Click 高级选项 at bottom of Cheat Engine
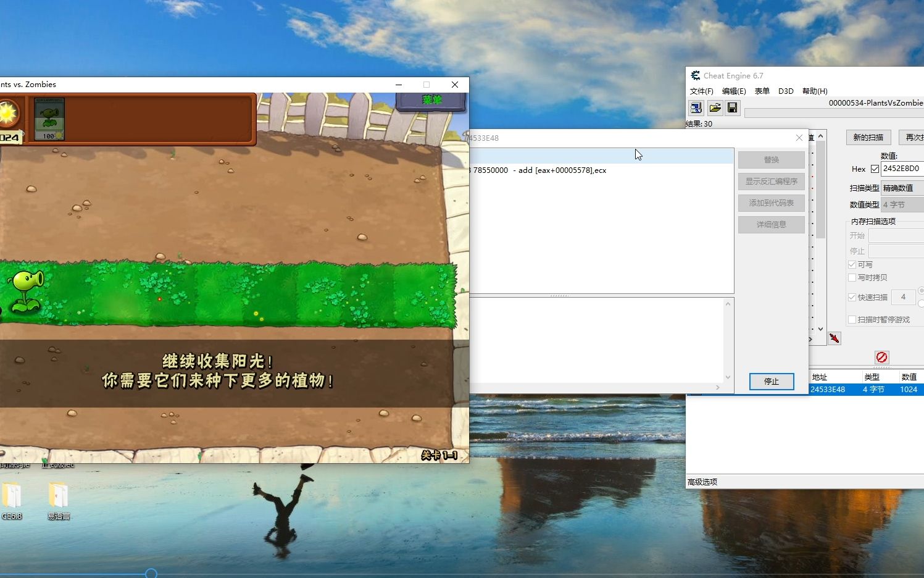This screenshot has height=578, width=924. point(702,482)
